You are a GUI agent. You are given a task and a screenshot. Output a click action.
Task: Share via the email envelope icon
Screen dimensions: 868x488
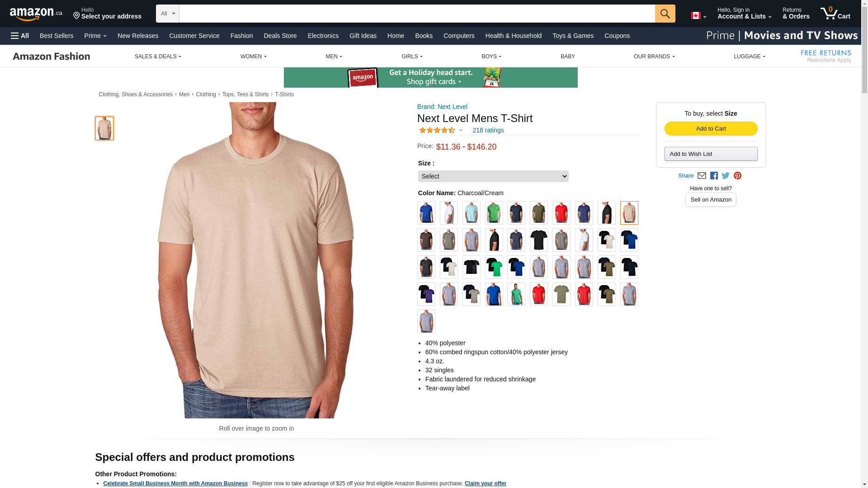pyautogui.click(x=702, y=176)
